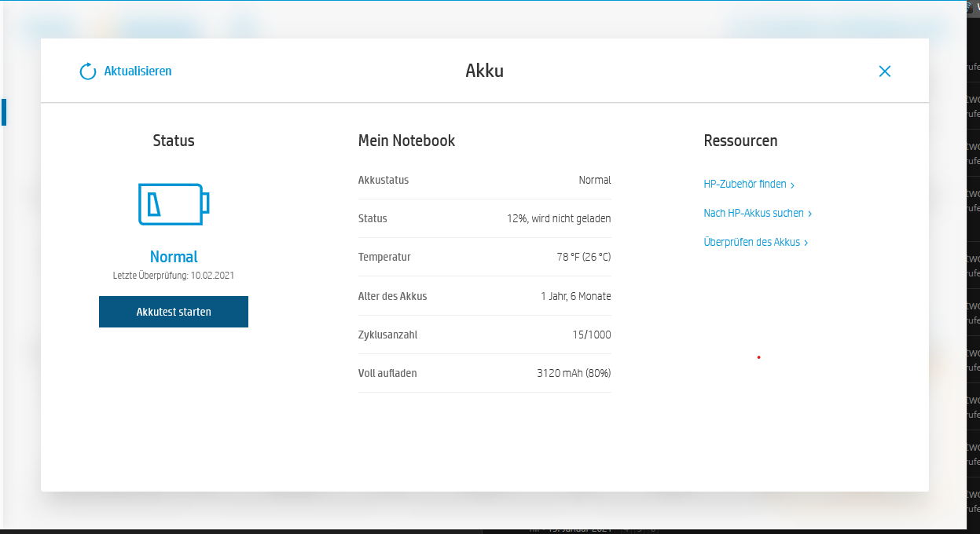Screen dimensions: 980x534
Task: Click Aktualisieren to refresh battery data
Action: point(138,71)
